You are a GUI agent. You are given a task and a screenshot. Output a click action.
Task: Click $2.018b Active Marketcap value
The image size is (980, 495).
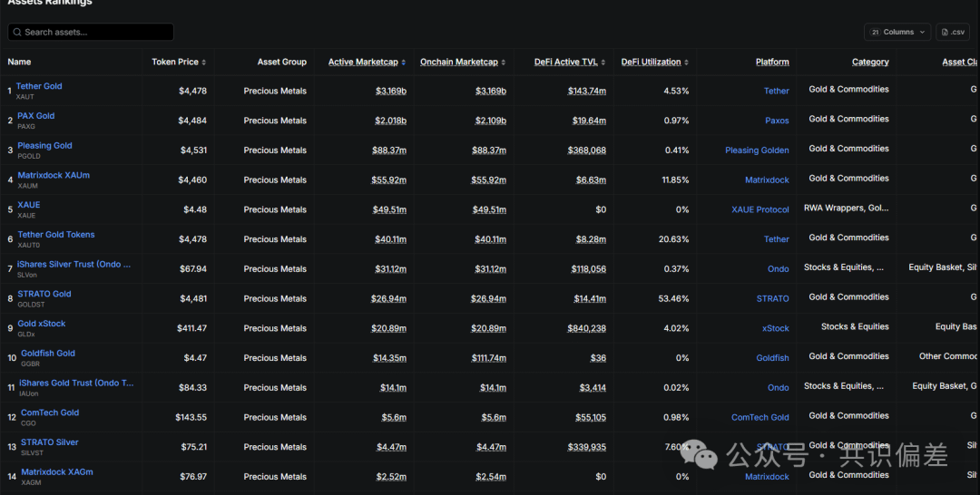coord(390,121)
